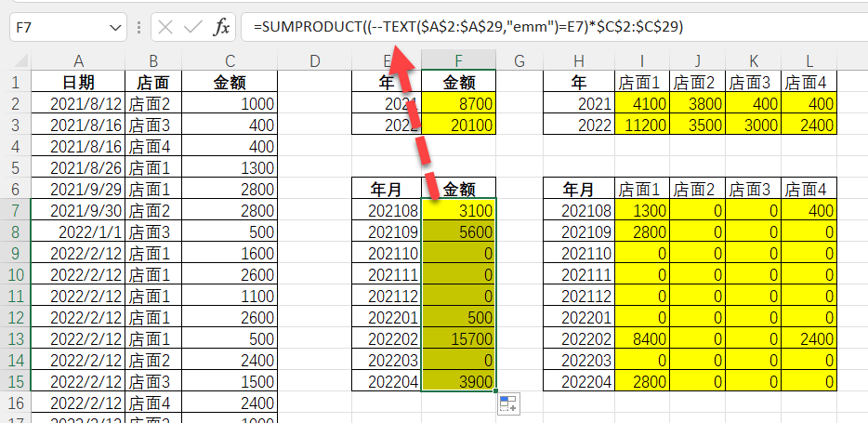Viewport: 868px width, 423px height.
Task: Select cell showing 15700
Action: pyautogui.click(x=458, y=338)
